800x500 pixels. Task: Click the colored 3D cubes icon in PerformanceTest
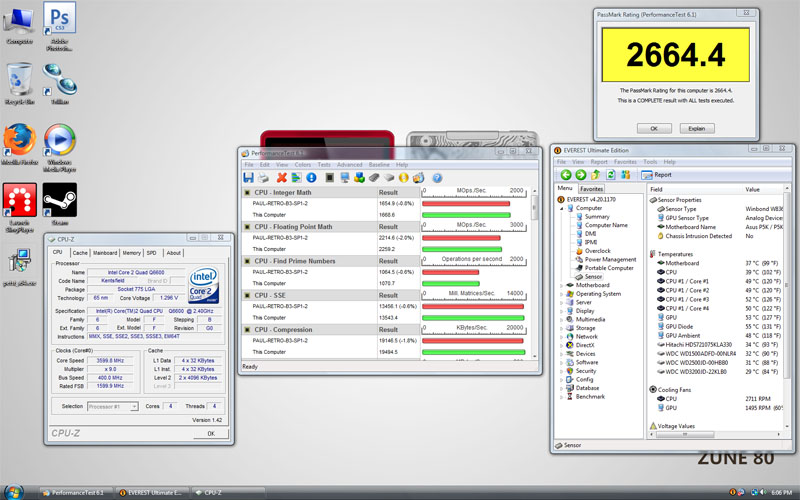click(359, 178)
